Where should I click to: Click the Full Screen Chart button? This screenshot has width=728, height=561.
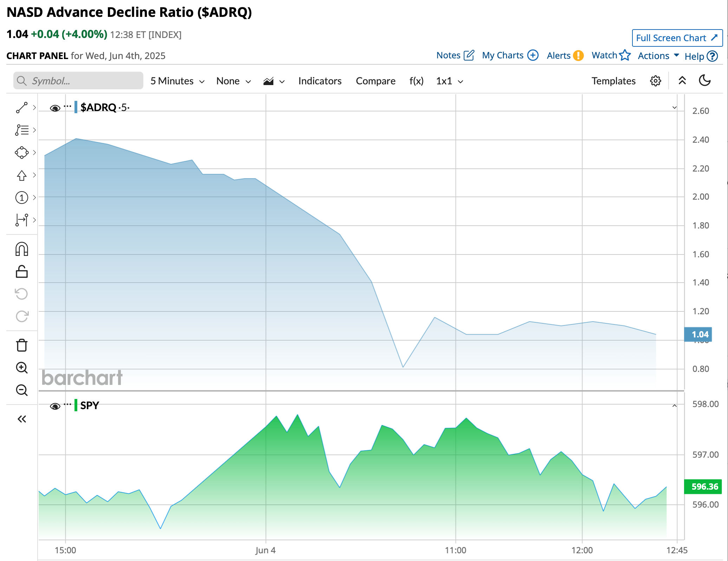click(x=677, y=38)
